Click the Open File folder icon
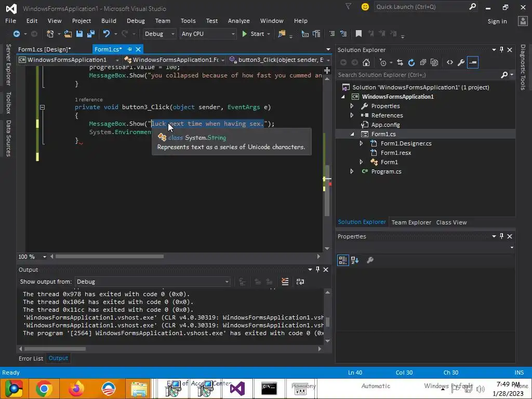Screen dimensions: 532x399 pos(68,34)
